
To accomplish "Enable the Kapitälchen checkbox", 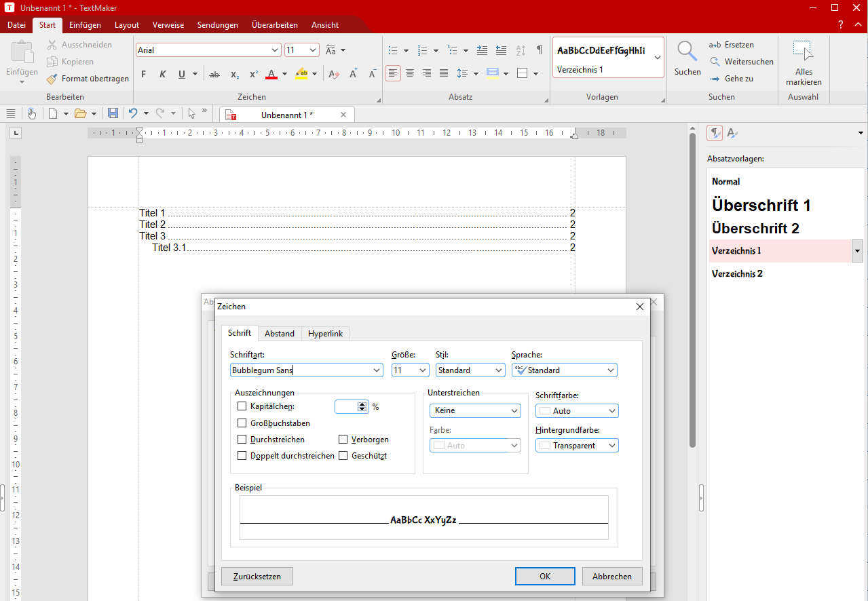I will (242, 406).
